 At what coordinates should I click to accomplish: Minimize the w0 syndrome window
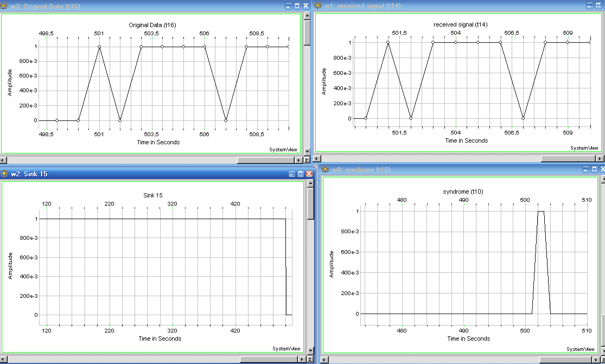(x=585, y=169)
